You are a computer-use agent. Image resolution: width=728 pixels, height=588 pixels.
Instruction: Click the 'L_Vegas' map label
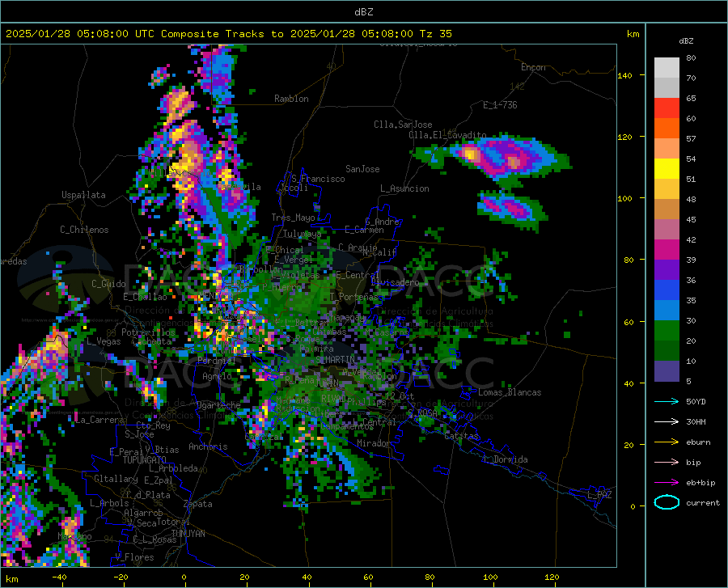point(104,341)
